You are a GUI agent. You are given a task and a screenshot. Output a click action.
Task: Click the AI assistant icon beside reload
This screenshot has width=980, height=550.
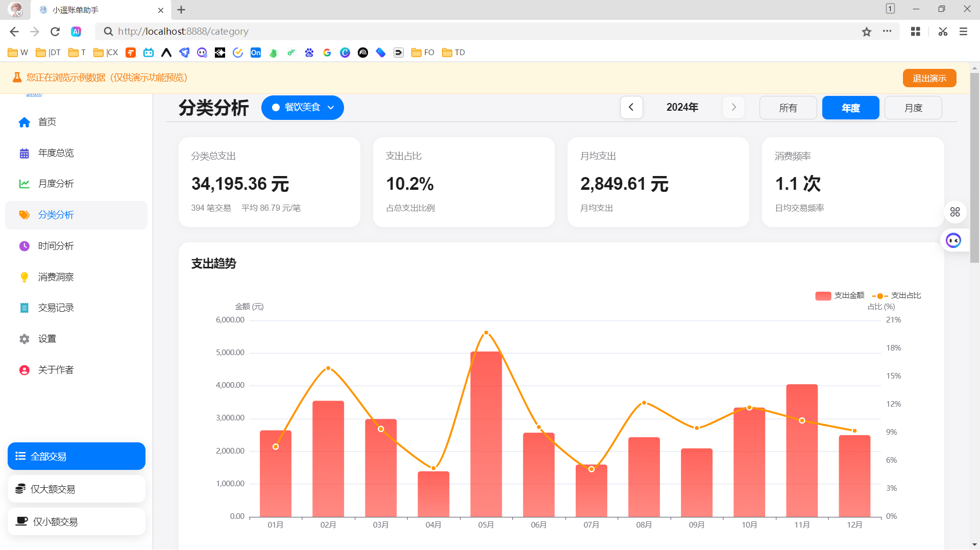tap(76, 32)
